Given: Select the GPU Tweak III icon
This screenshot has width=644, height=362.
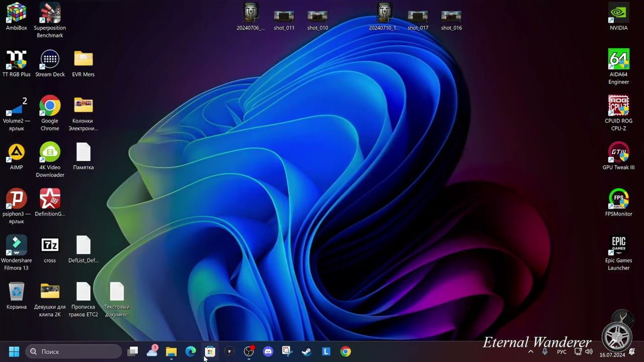Looking at the screenshot, I should (618, 152).
